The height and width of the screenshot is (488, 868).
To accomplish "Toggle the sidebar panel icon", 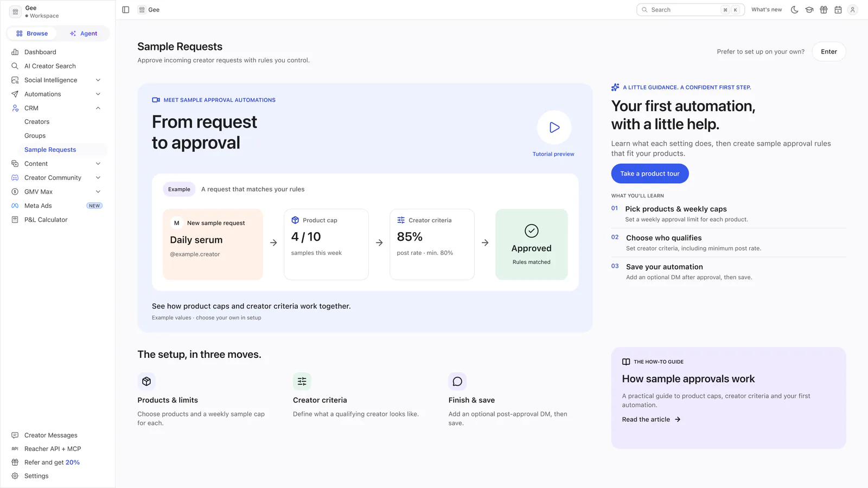I will tap(126, 10).
